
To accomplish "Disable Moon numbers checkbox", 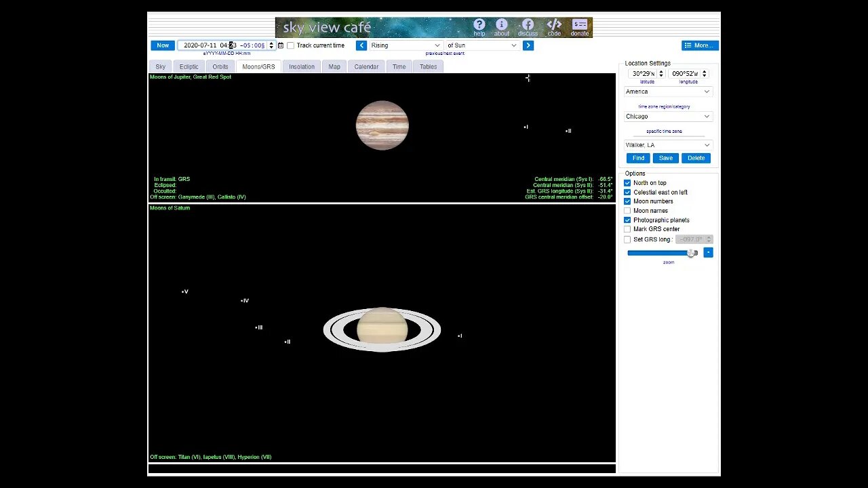I will click(x=627, y=201).
